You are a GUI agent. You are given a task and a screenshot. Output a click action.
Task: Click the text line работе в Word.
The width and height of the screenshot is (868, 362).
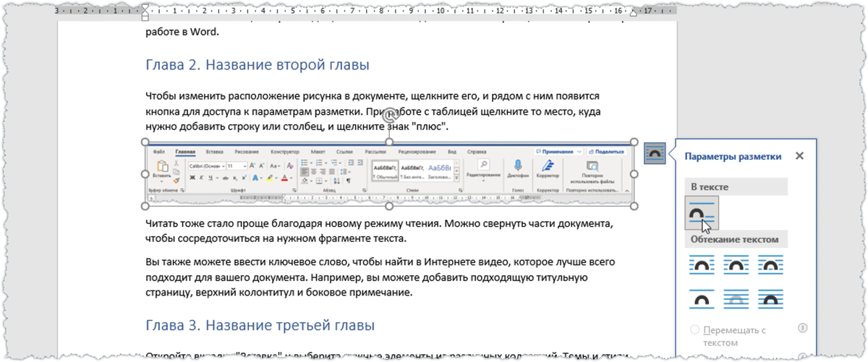(x=182, y=32)
